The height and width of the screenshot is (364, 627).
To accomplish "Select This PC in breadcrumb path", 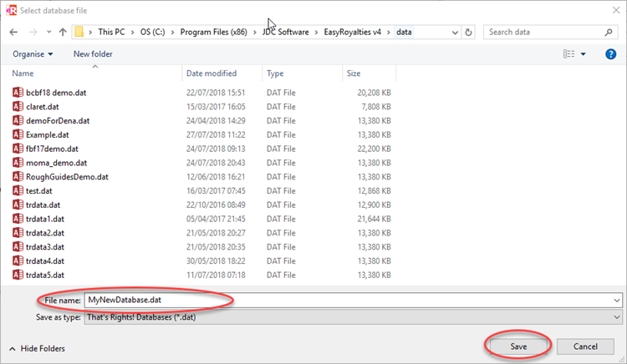I will point(111,32).
